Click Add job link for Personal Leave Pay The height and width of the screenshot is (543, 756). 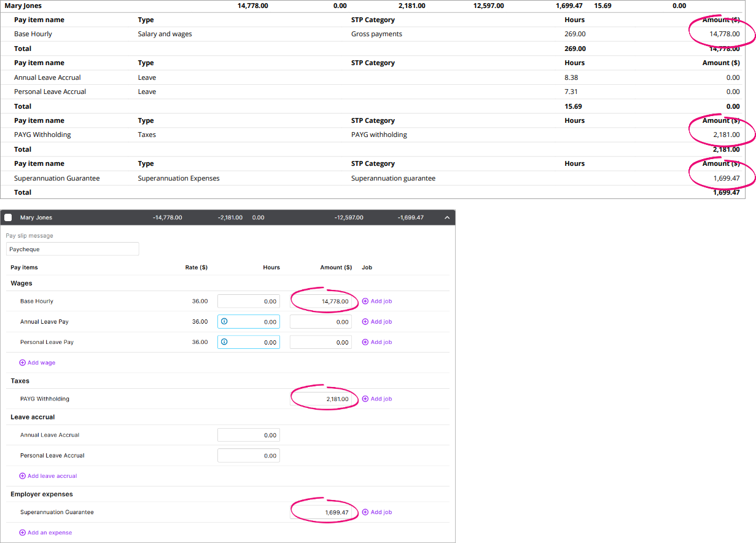pos(377,342)
